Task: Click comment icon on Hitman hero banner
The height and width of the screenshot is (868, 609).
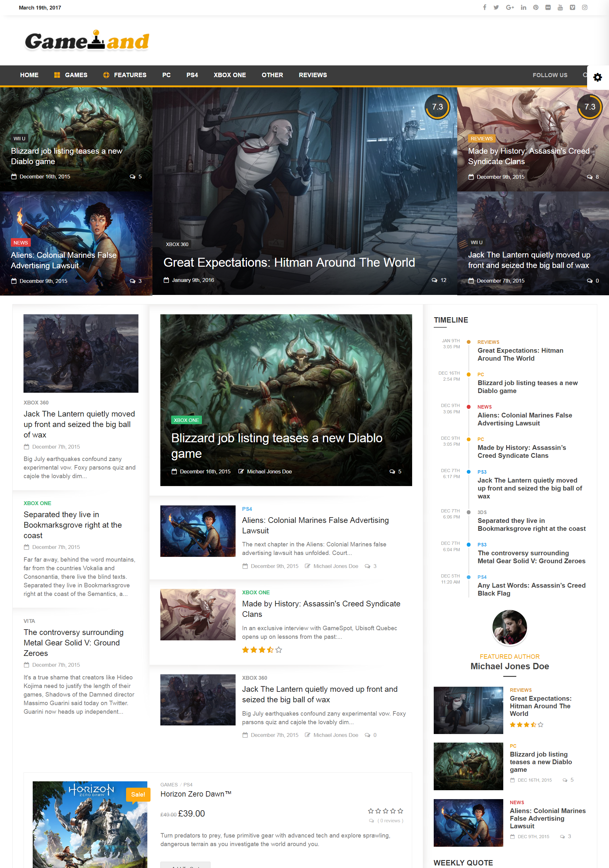Action: (434, 280)
